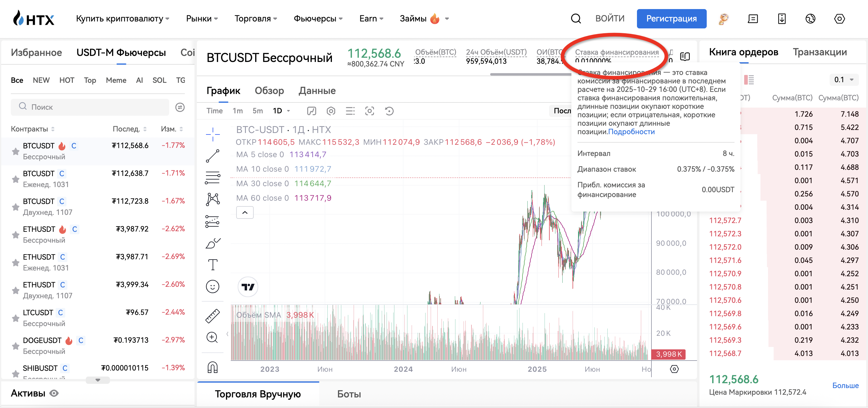
Task: Select the crosshair cursor drawing tool
Action: point(213,134)
